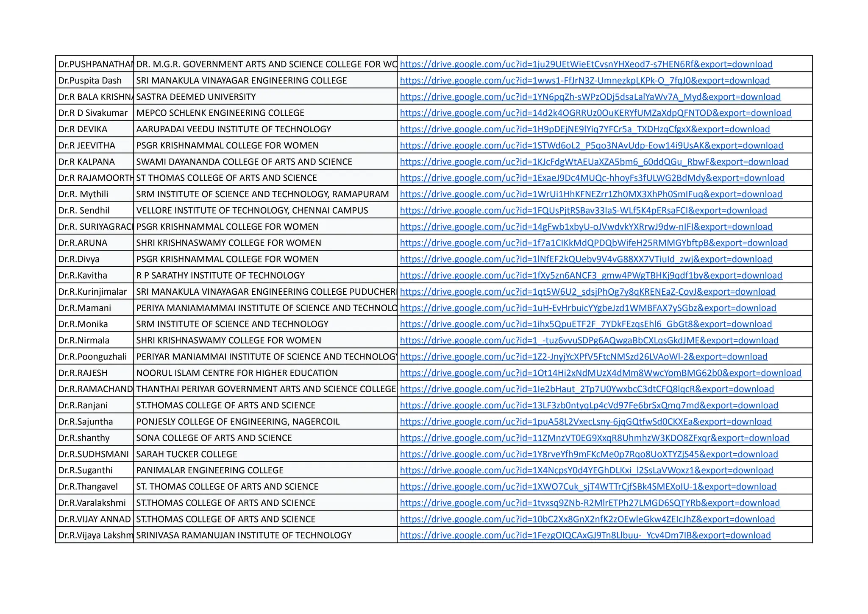Image resolution: width=868 pixels, height=614 pixels.
Task: Click download link for Dr.R D Sivakumar
Action: tap(595, 113)
